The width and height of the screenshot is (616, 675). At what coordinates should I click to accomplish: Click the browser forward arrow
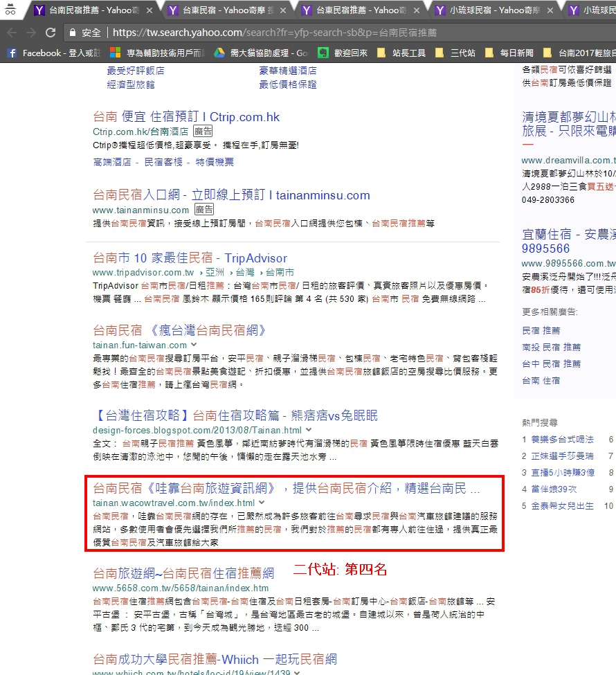pyautogui.click(x=31, y=33)
